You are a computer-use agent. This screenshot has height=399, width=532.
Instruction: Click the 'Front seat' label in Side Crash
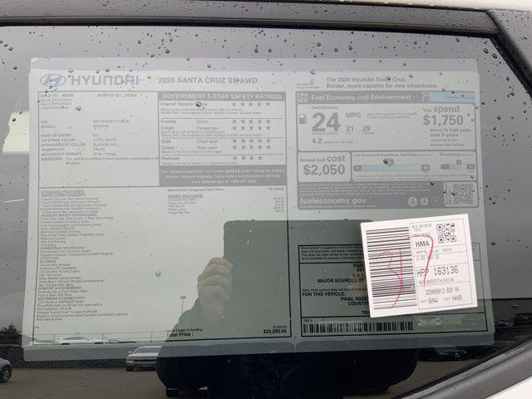point(207,141)
